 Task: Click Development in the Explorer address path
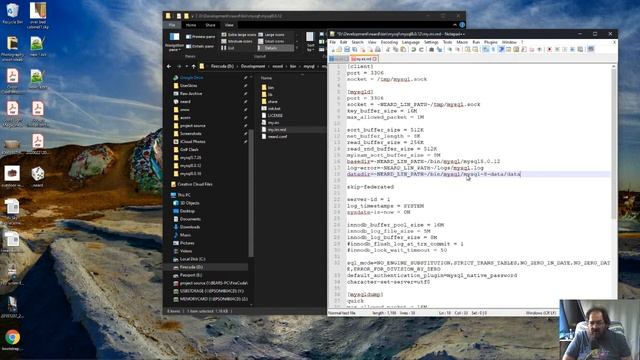click(x=253, y=66)
